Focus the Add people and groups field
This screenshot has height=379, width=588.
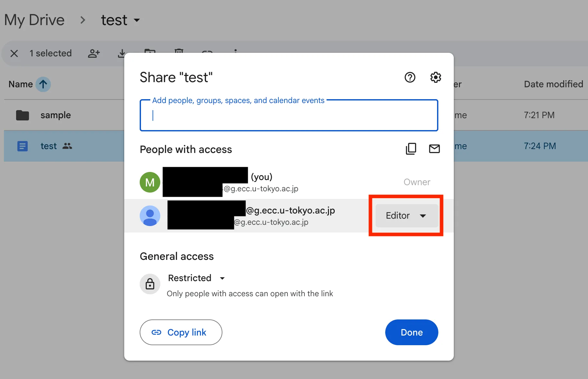pos(289,115)
